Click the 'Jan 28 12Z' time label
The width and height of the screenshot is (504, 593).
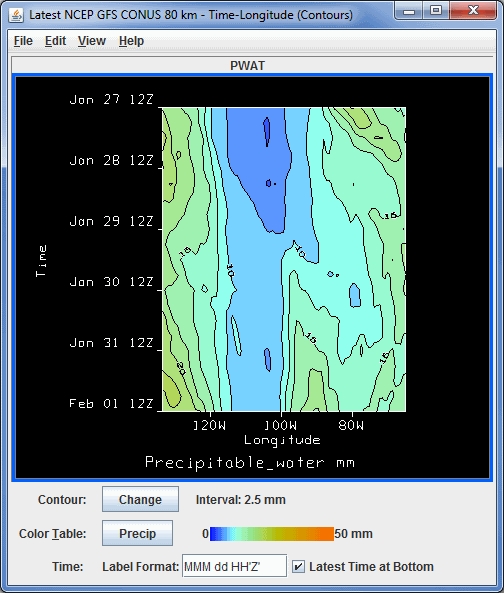111,160
